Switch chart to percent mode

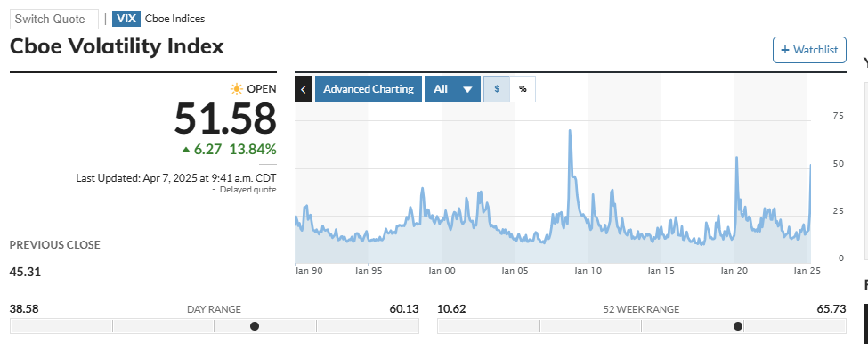click(x=523, y=89)
